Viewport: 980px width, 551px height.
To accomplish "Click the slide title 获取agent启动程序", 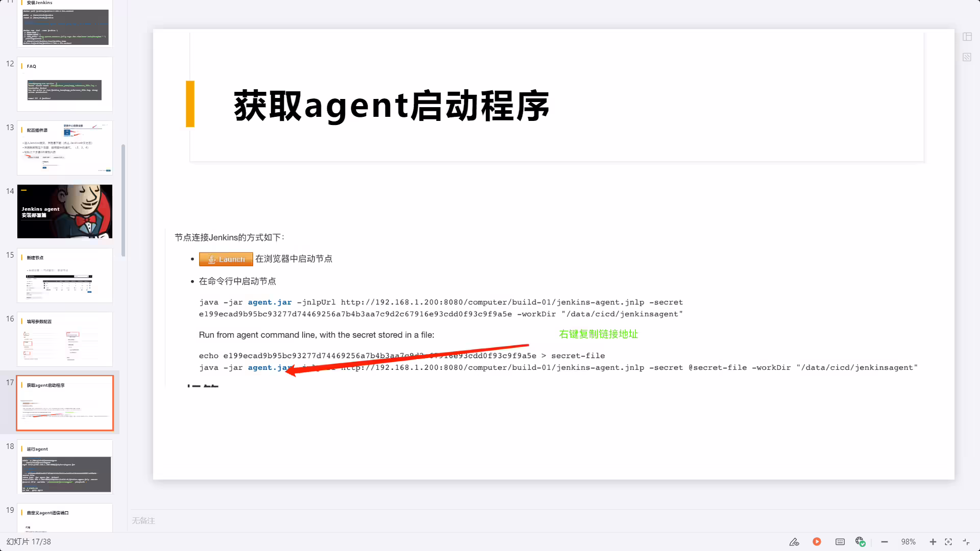I will [x=391, y=106].
